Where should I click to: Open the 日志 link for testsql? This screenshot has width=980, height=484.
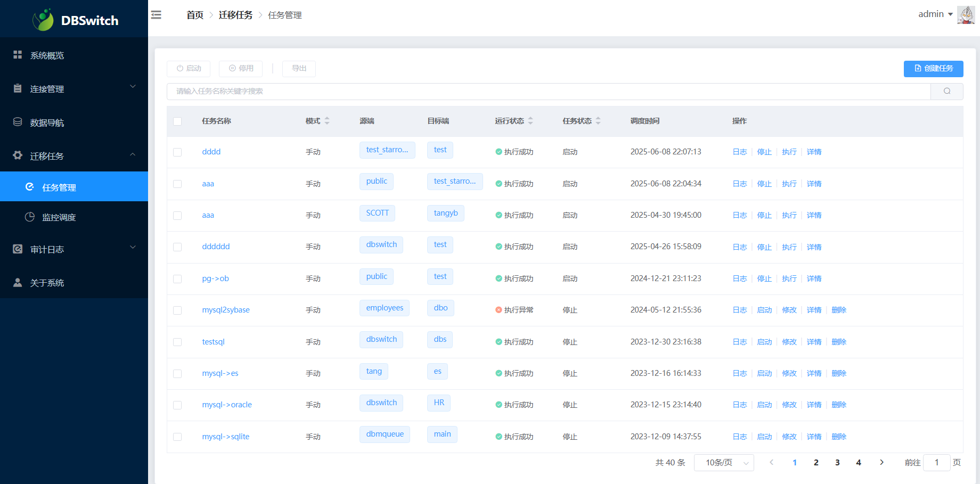739,342
